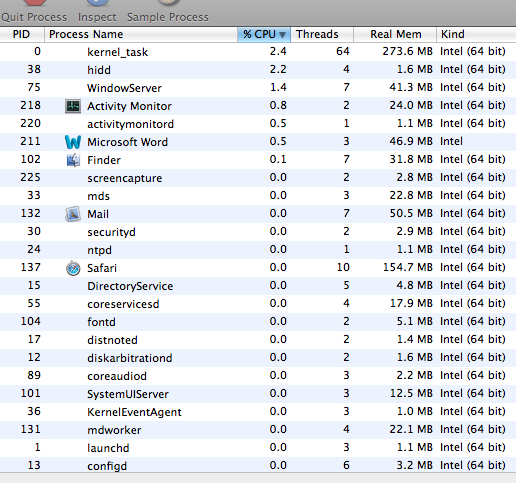Click the Safari app icon
The width and height of the screenshot is (516, 483).
pos(73,268)
